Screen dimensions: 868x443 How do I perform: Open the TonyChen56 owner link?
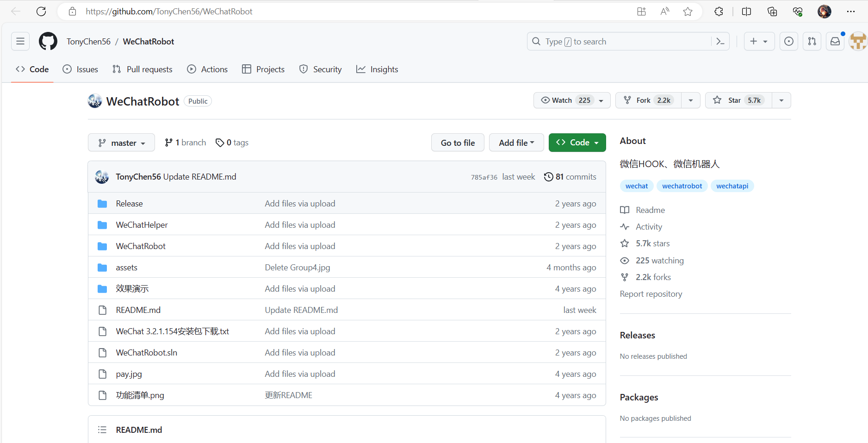click(88, 41)
